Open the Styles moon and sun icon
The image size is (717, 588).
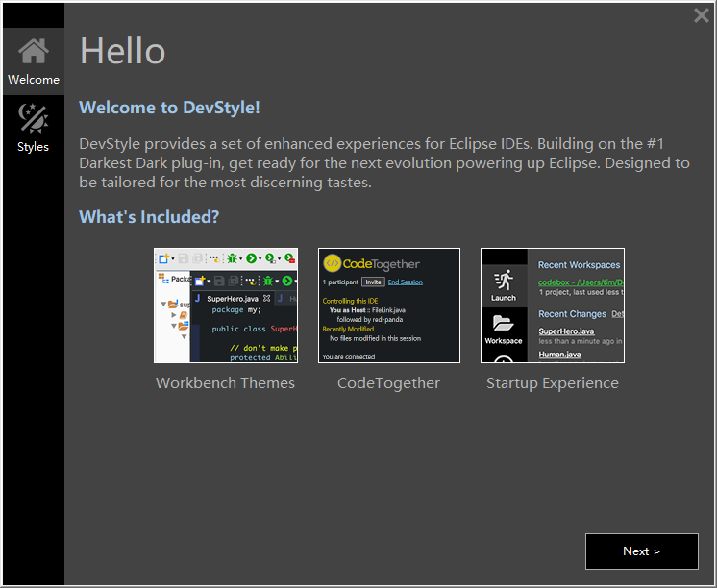click(x=33, y=118)
